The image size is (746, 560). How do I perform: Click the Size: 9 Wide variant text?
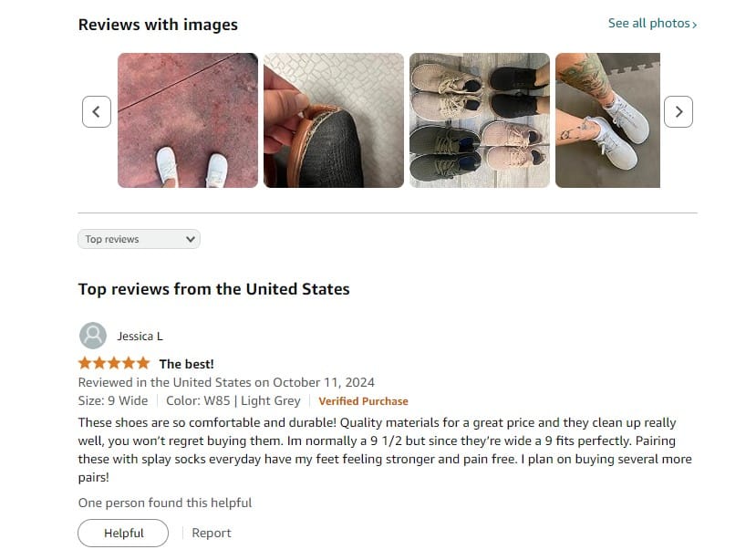(x=113, y=400)
